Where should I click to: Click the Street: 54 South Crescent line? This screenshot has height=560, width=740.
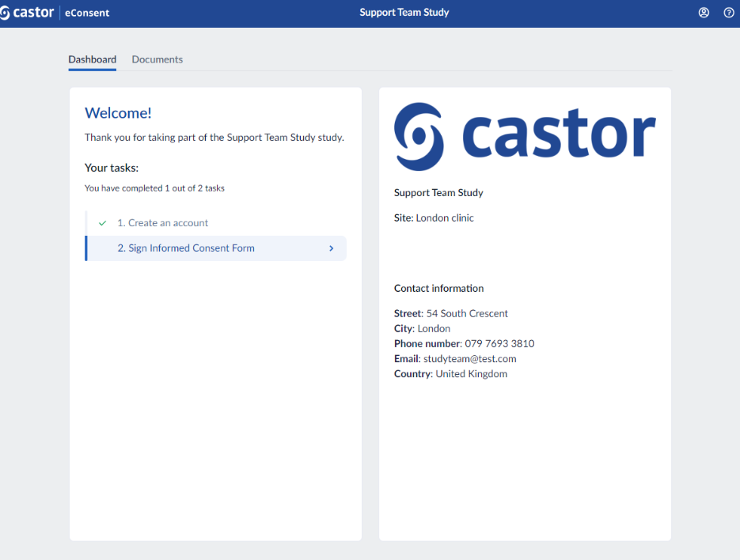tap(450, 313)
